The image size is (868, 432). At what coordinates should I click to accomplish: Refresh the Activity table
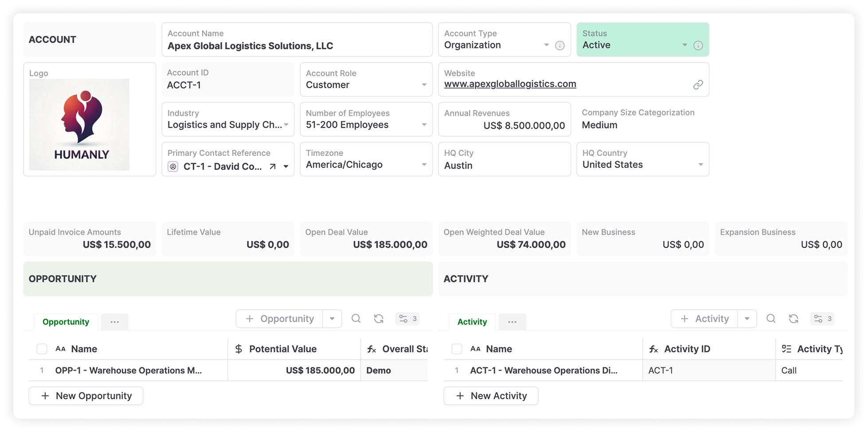point(794,319)
